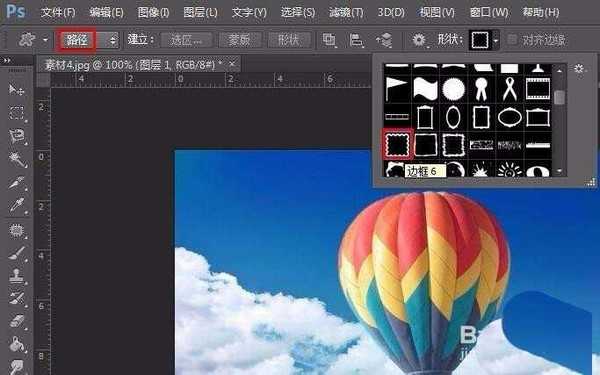
Task: Pick the waving flag shape
Action: click(x=425, y=89)
